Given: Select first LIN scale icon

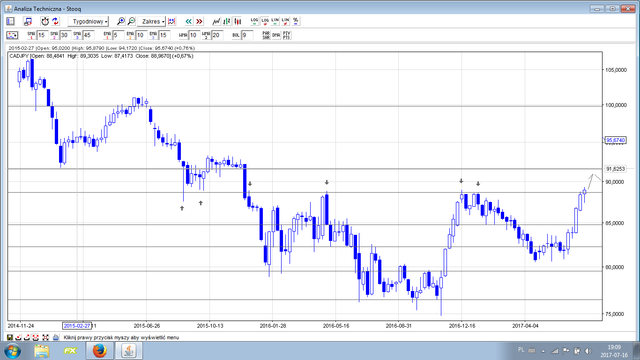Looking at the screenshot, I should 275,21.
